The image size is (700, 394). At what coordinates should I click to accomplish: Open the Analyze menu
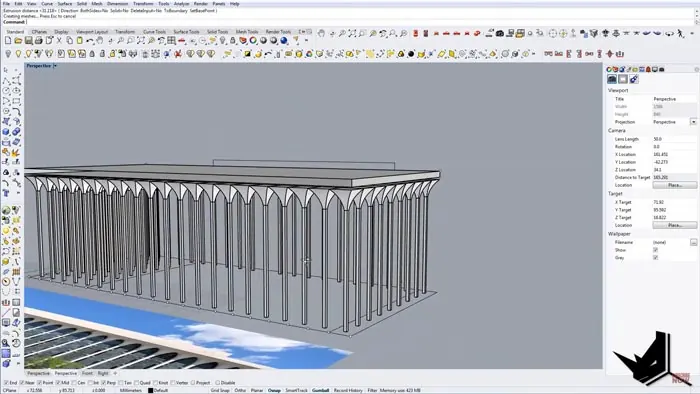tap(181, 4)
